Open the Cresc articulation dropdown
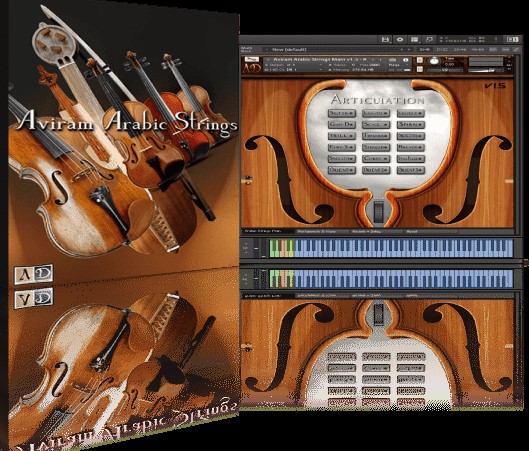This screenshot has height=451, width=529. point(376,159)
